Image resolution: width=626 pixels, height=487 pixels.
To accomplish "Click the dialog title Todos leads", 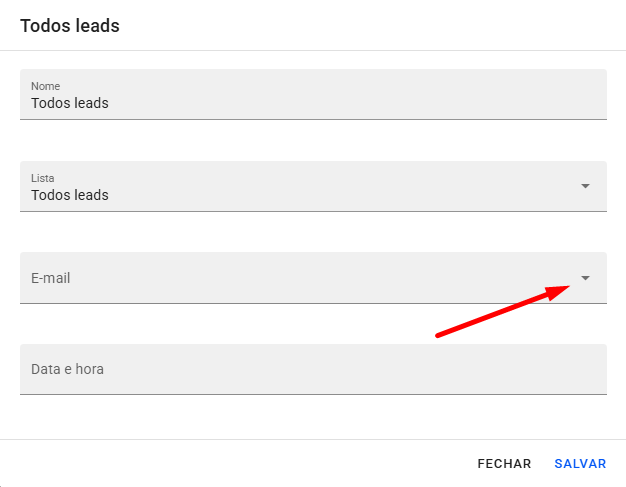I will pos(70,25).
